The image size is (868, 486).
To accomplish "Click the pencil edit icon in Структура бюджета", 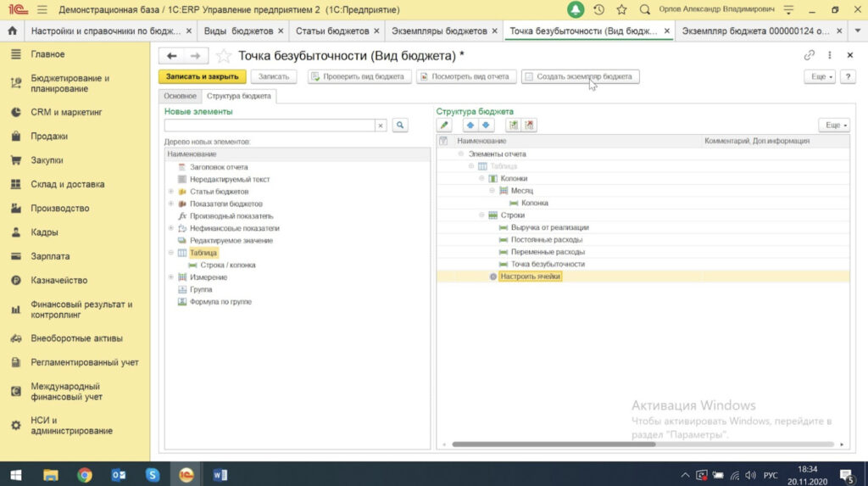I will [x=445, y=126].
